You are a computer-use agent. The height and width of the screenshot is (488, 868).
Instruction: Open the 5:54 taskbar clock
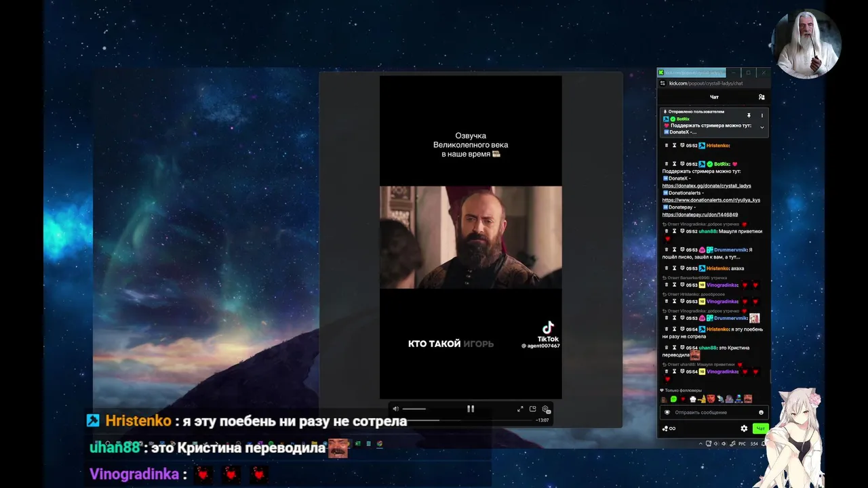[754, 444]
